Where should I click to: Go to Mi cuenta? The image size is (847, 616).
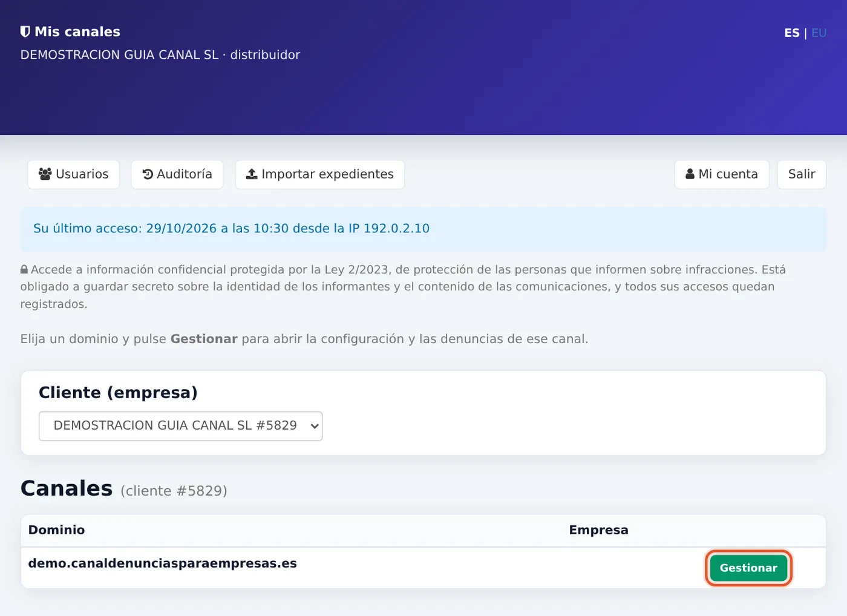tap(722, 174)
